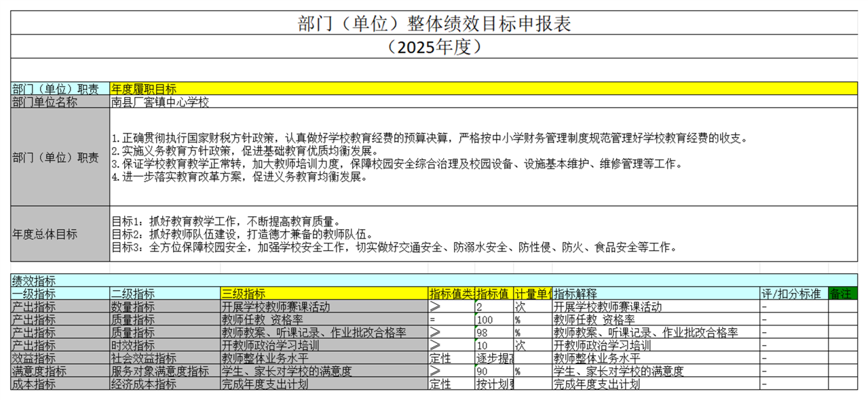Image resolution: width=868 pixels, height=400 pixels.
Task: Select the 绩效指标 section header
Action: [434, 281]
